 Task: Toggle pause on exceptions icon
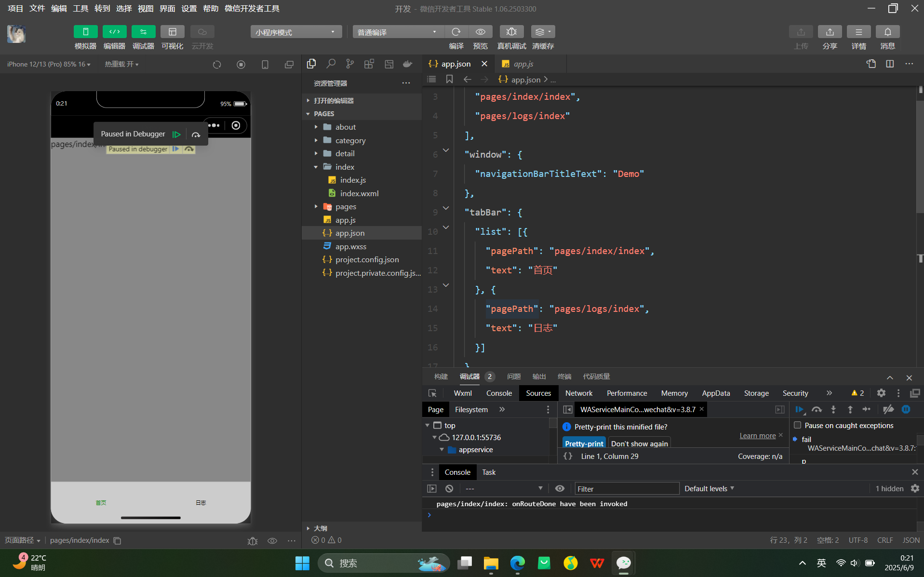pos(906,409)
